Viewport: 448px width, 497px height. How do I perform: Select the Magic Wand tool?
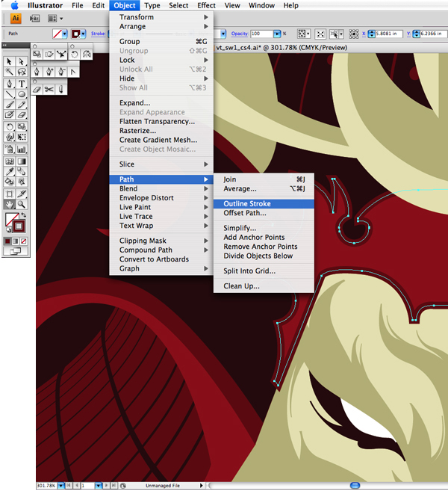coord(9,72)
